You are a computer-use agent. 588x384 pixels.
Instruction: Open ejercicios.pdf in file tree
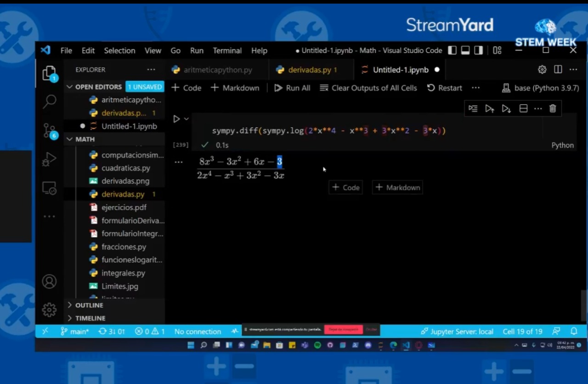click(x=124, y=207)
